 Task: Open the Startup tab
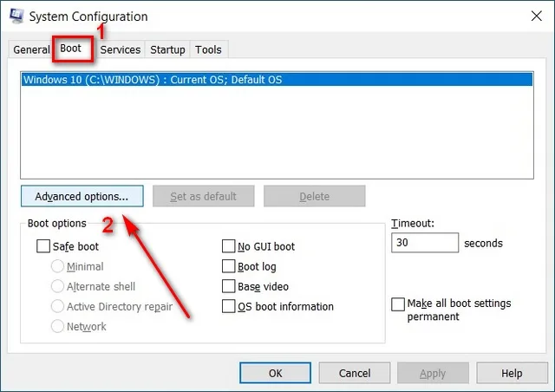point(167,49)
